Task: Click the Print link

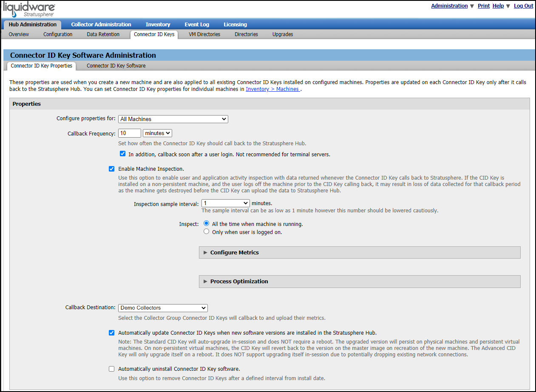Action: pos(484,6)
